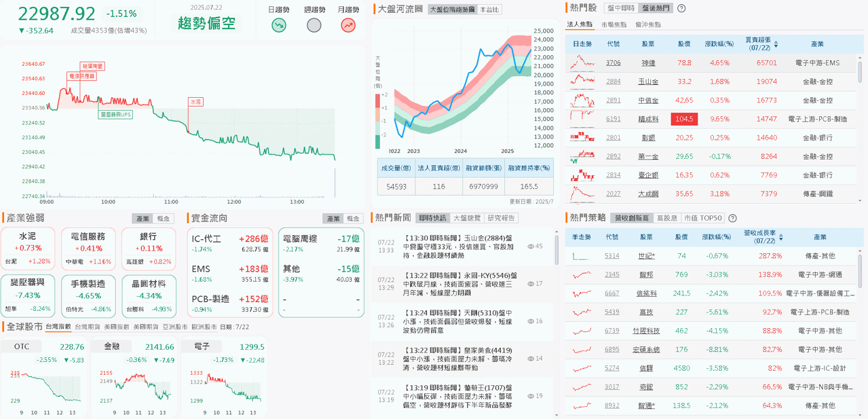The image size is (868, 419).
Task: Open help icon beside 市值 TOP50 tab
Action: pos(732,218)
